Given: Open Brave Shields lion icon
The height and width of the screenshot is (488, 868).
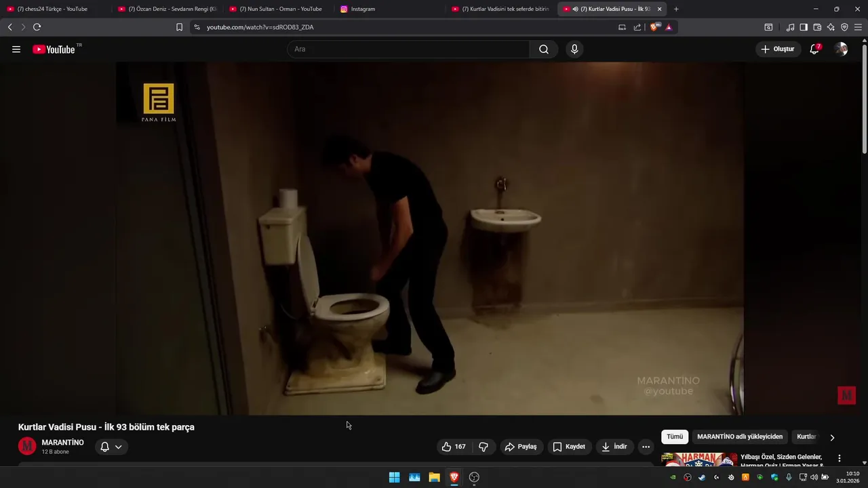Looking at the screenshot, I should [654, 27].
